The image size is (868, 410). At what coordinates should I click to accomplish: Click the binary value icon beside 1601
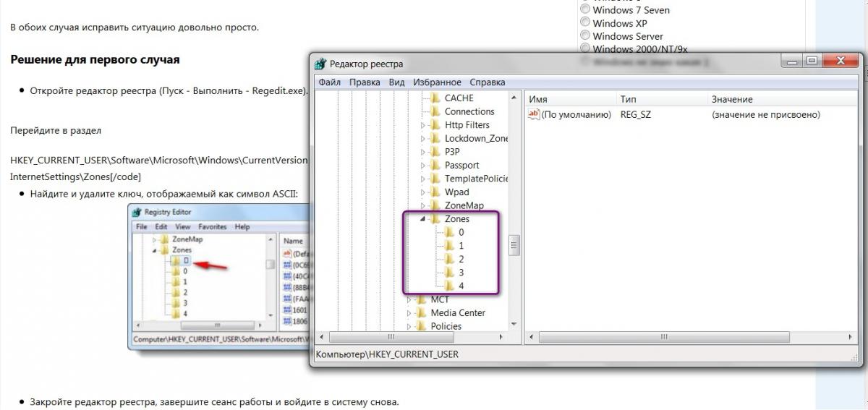click(x=286, y=310)
